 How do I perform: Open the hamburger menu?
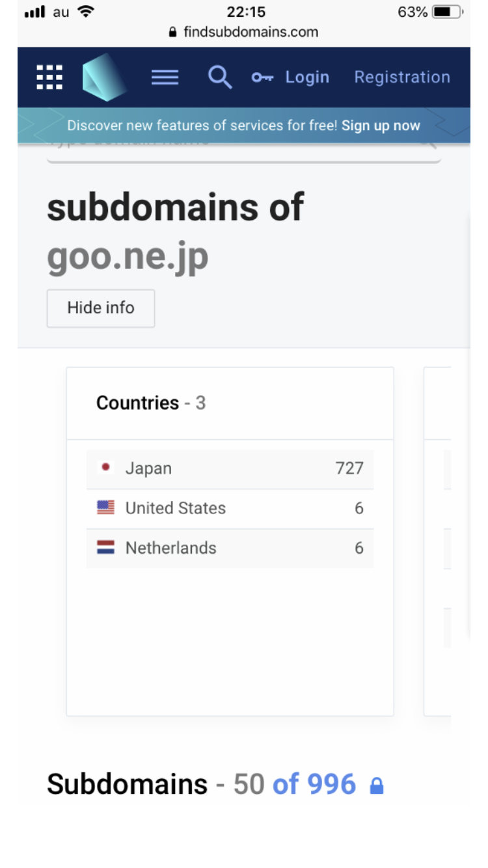[x=165, y=77]
